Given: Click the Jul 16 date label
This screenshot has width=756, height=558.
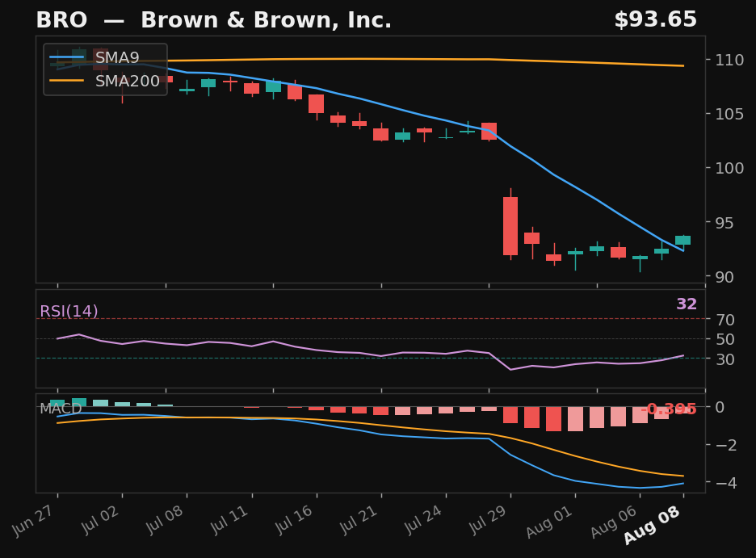Looking at the screenshot, I should [294, 519].
